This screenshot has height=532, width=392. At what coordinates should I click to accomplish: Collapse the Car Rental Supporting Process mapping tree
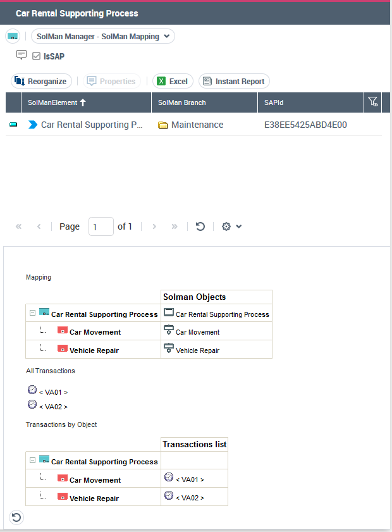pos(32,313)
